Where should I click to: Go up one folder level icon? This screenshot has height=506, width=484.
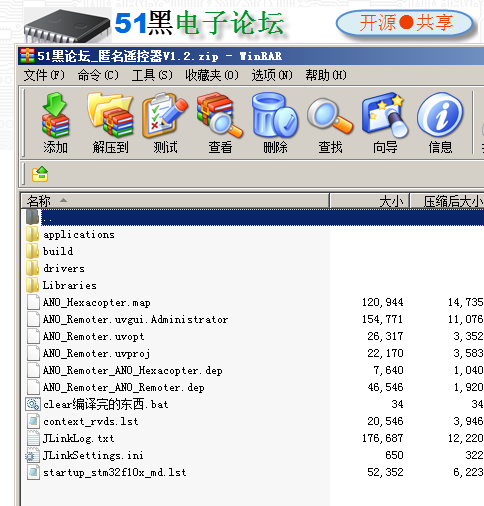click(x=40, y=174)
